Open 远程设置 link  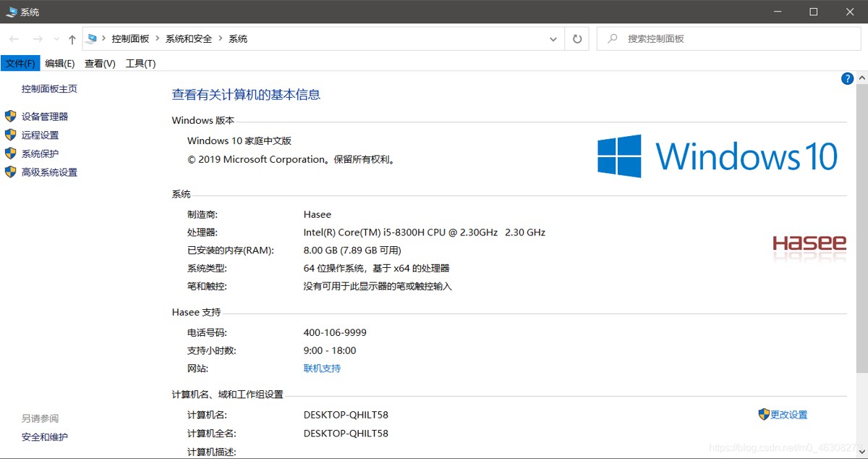click(x=41, y=135)
